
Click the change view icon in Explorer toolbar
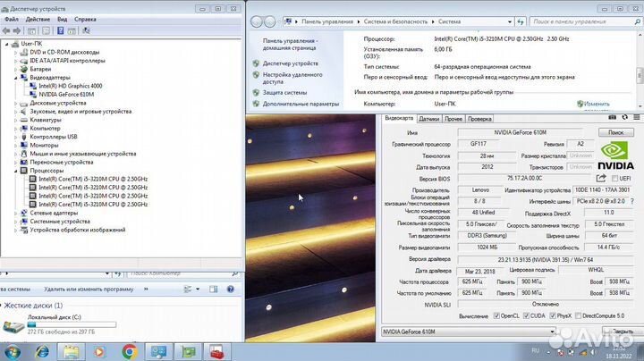[x=188, y=290]
